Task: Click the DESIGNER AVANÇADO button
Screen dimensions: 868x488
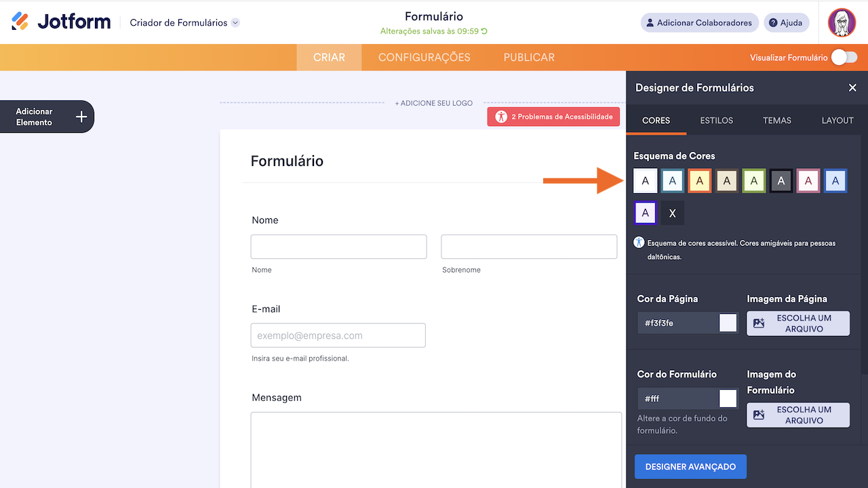Action: click(x=690, y=467)
